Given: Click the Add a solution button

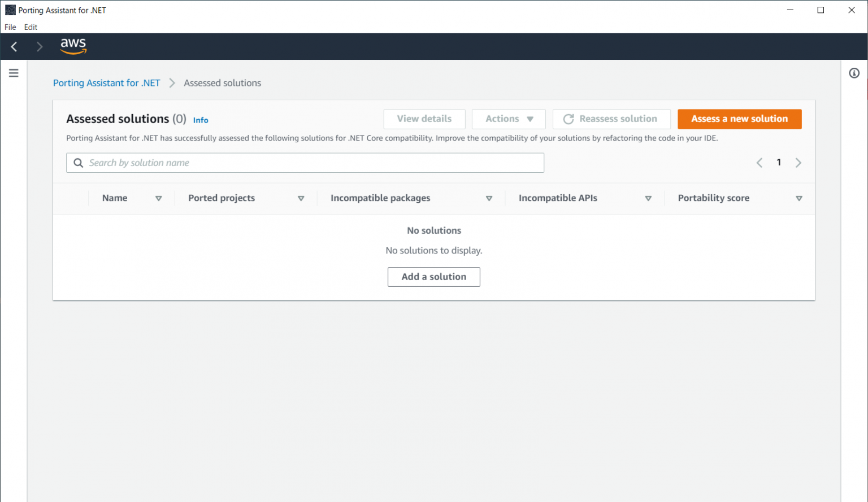Looking at the screenshot, I should [433, 277].
